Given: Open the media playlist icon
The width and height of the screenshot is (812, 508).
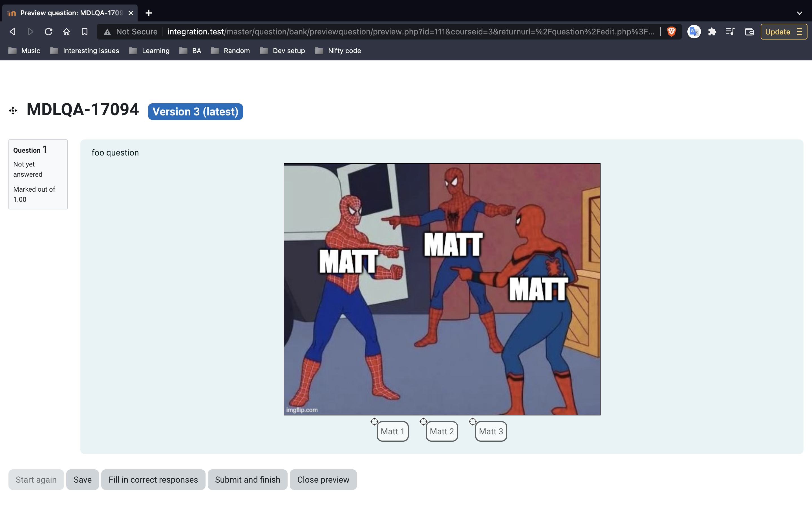Looking at the screenshot, I should pos(730,32).
